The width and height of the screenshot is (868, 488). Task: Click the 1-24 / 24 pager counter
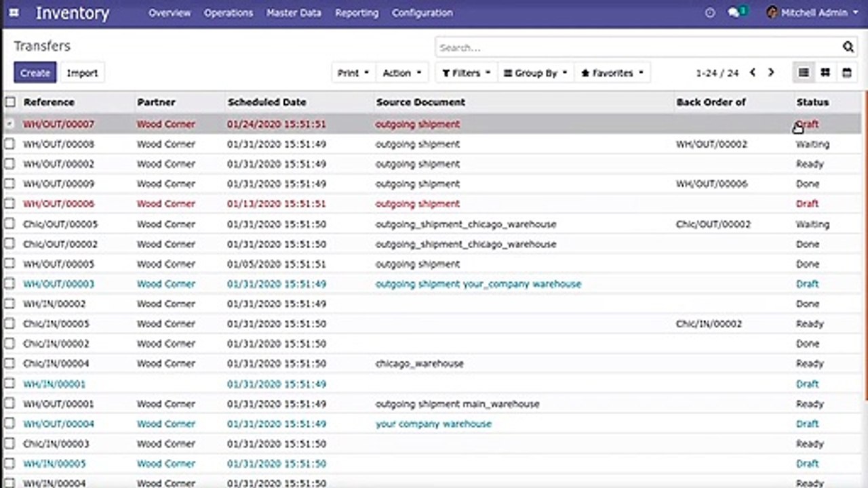click(x=717, y=73)
